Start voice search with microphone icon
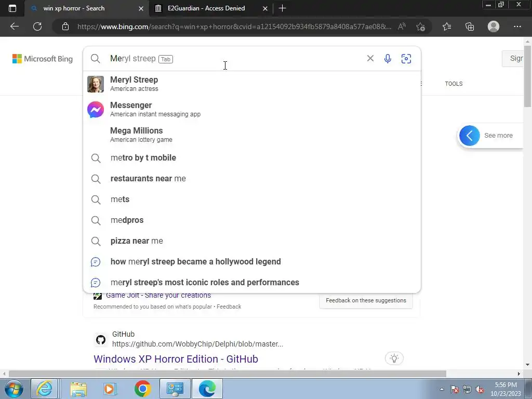The width and height of the screenshot is (532, 399). [x=388, y=59]
